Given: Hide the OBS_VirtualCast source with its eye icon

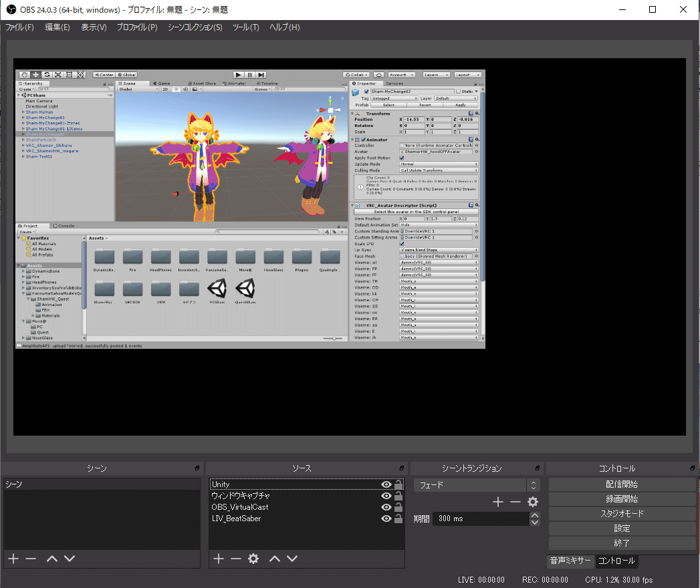Looking at the screenshot, I should [x=386, y=507].
